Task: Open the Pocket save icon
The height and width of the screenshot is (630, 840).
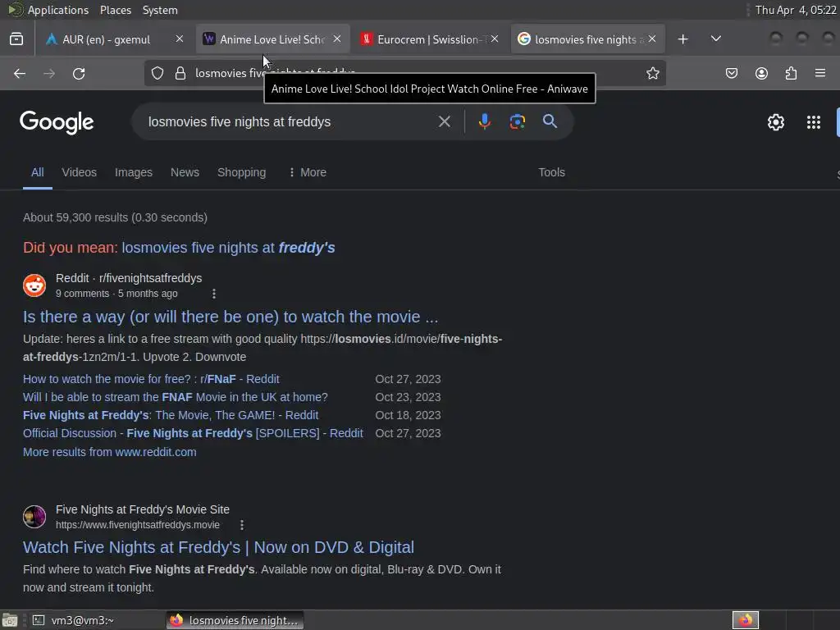Action: [x=731, y=73]
